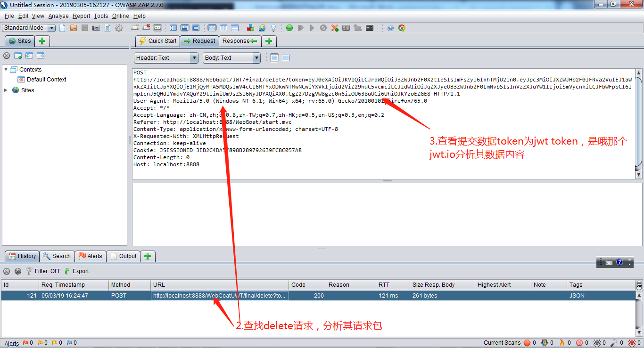
Task: Open the Report menu
Action: coord(81,16)
